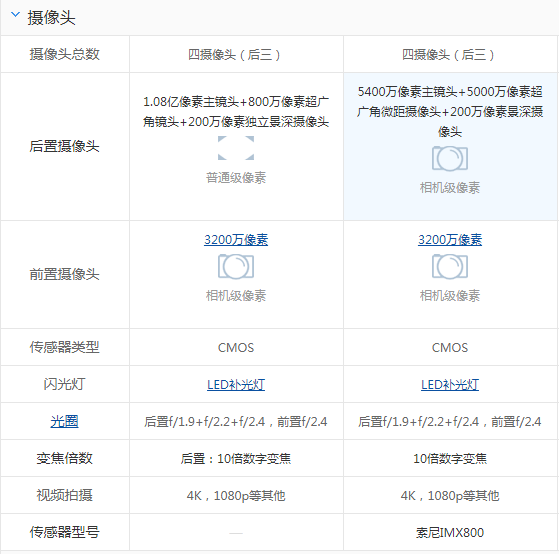The image size is (559, 554).
Task: Click the left CMOS sensor type cell
Action: 236,348
